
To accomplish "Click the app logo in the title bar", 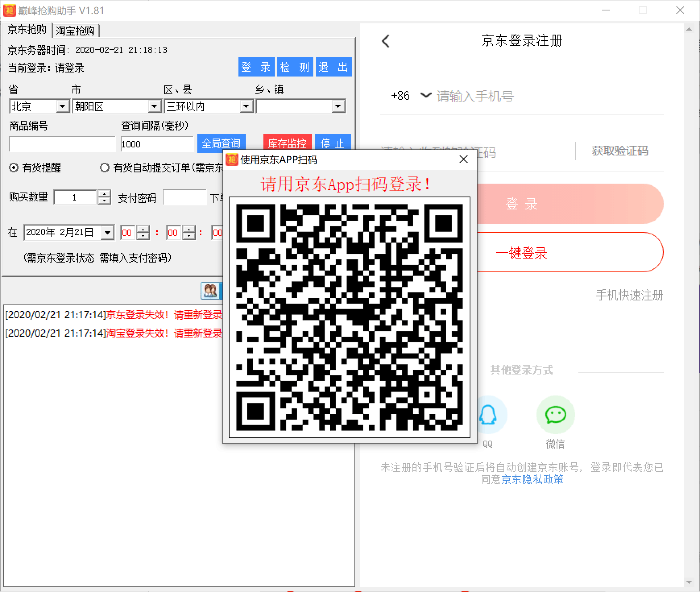I will 9,10.
